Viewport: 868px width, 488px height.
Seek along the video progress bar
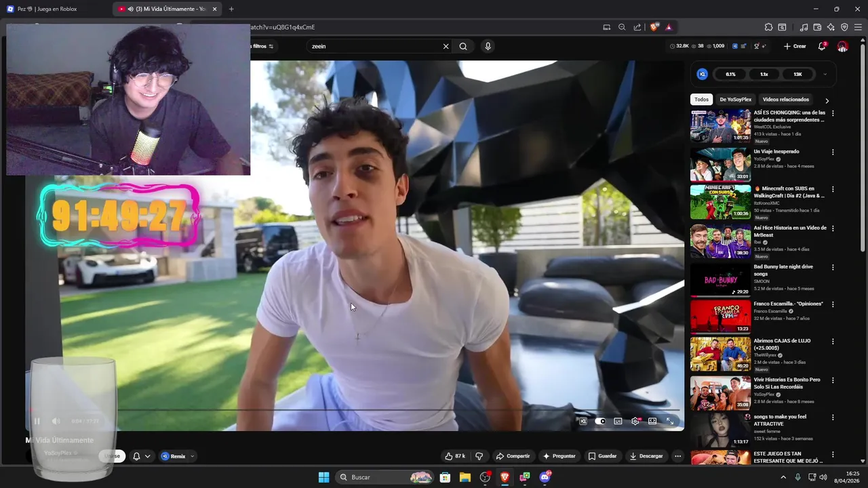(355, 410)
